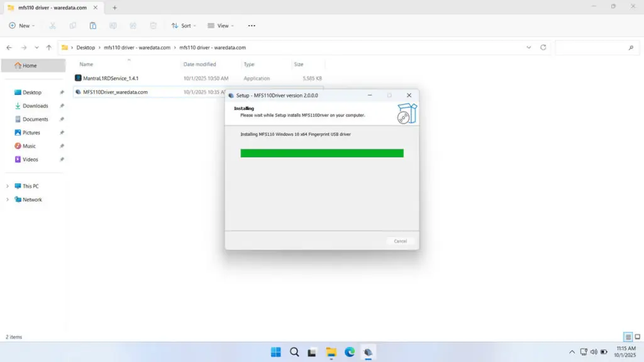
Task: Open the Sort options dropdown
Action: pyautogui.click(x=184, y=26)
